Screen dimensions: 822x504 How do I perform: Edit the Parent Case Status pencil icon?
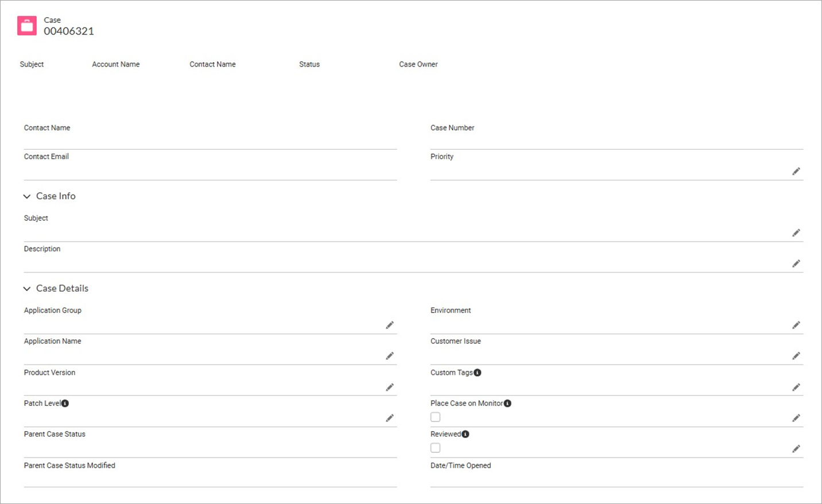(390, 448)
